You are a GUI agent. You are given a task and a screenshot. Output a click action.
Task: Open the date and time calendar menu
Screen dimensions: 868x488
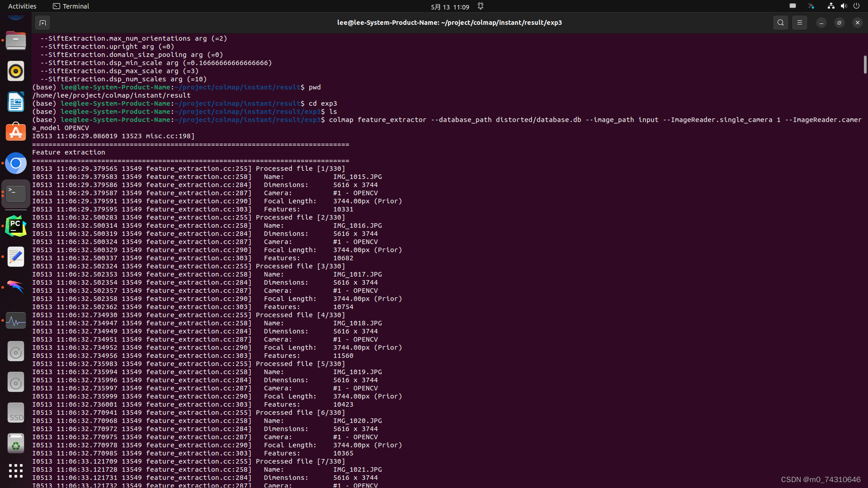click(450, 7)
